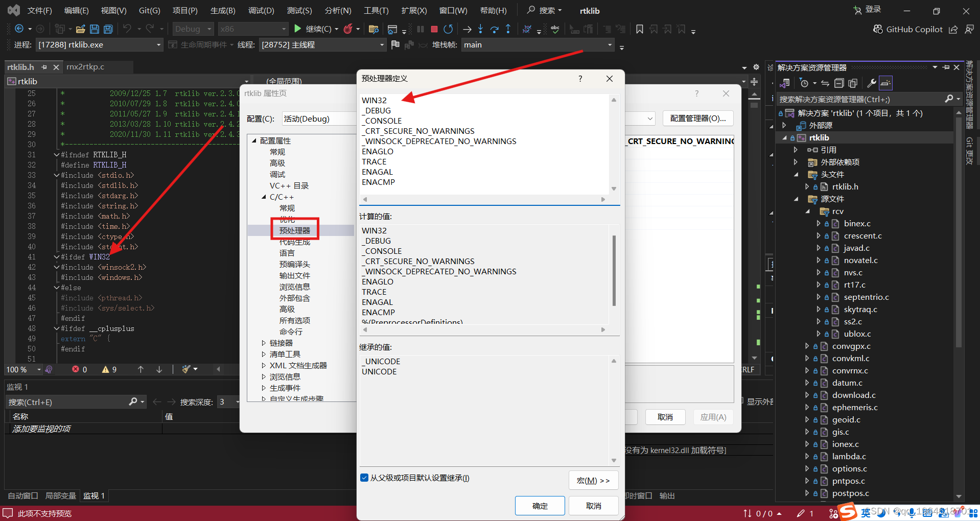Expand the 外部依赖项 node in Solution Explorer

click(x=796, y=162)
